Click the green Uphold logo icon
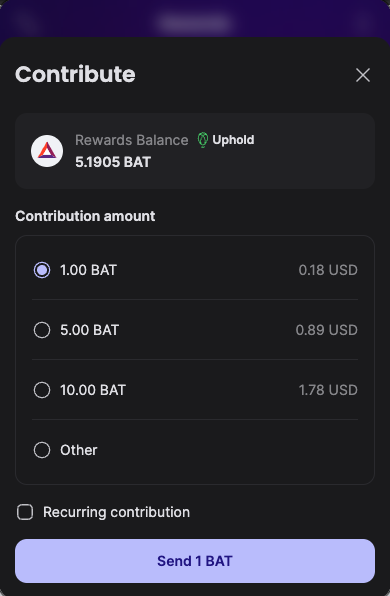This screenshot has height=596, width=390. point(203,140)
